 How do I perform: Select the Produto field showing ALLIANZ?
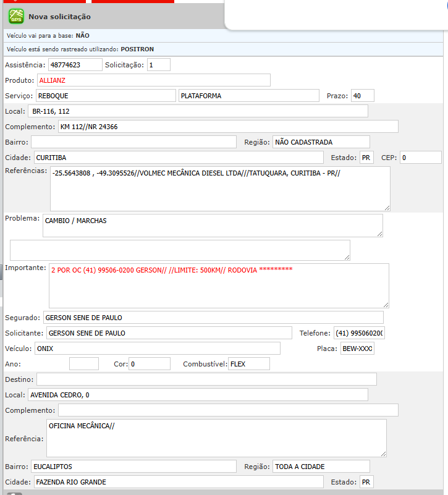pos(153,80)
